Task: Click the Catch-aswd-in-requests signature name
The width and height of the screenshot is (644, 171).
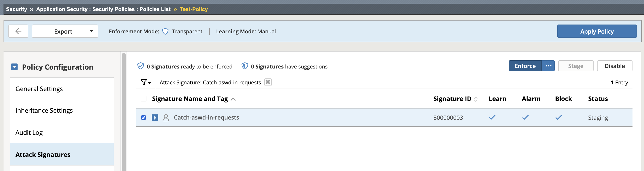Action: (207, 118)
